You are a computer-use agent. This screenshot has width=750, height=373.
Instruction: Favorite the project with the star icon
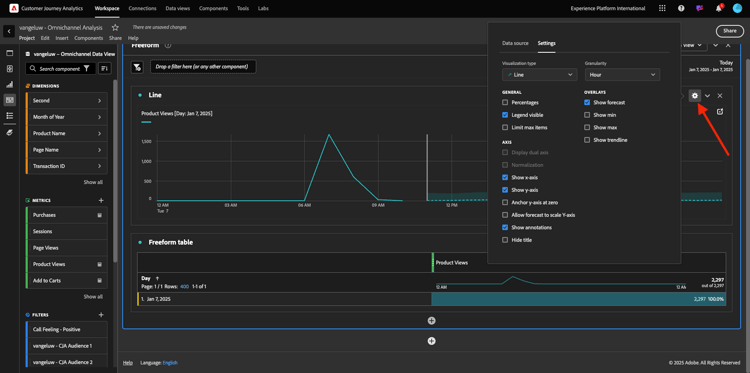pos(115,28)
